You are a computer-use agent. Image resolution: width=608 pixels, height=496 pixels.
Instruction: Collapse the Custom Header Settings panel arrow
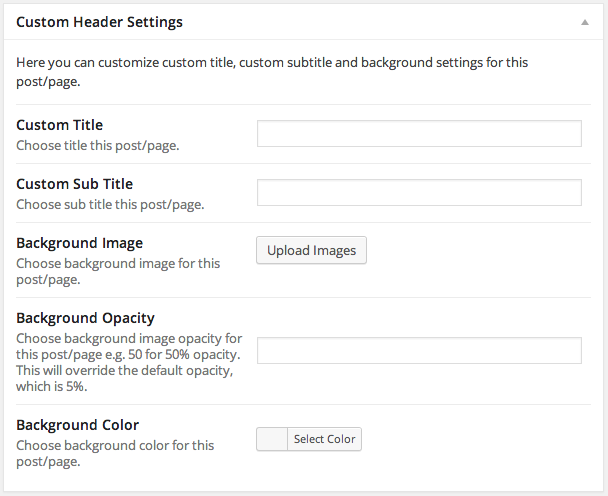click(585, 22)
